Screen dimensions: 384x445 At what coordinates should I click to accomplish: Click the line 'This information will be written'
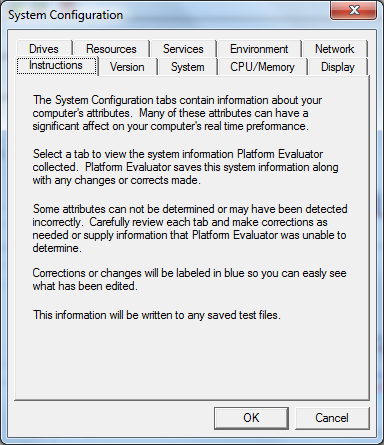(x=157, y=315)
